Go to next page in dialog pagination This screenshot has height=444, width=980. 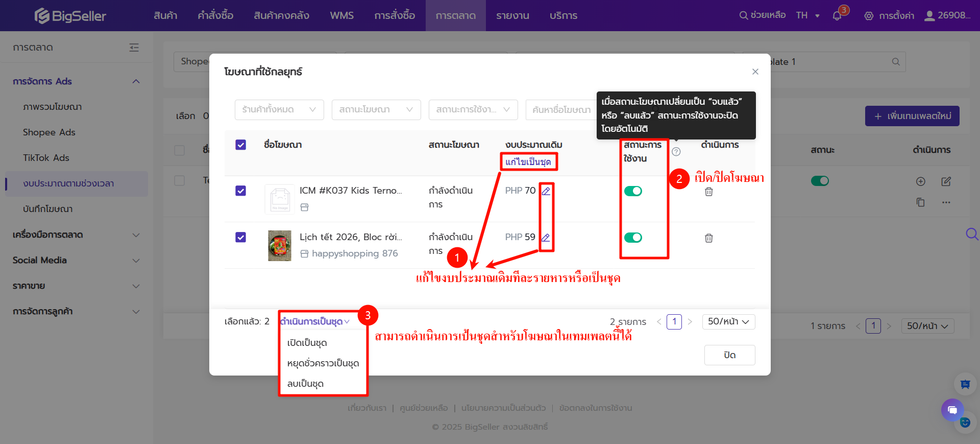click(x=690, y=322)
